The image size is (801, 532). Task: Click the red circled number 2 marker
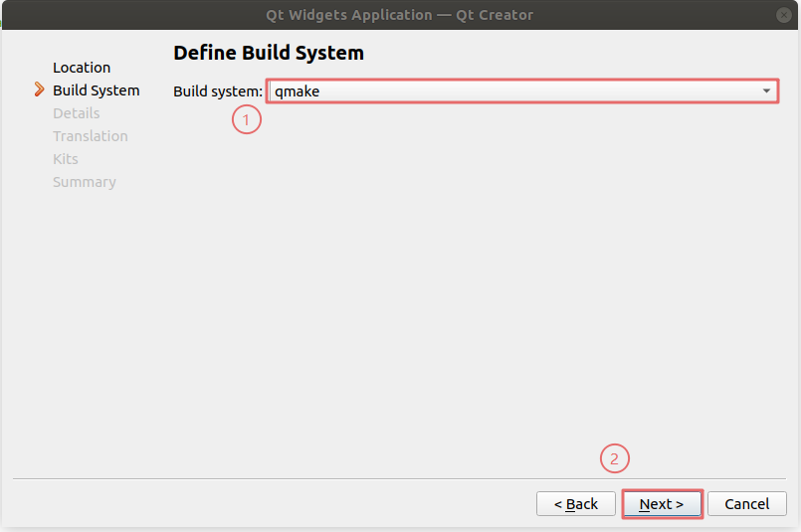614,459
